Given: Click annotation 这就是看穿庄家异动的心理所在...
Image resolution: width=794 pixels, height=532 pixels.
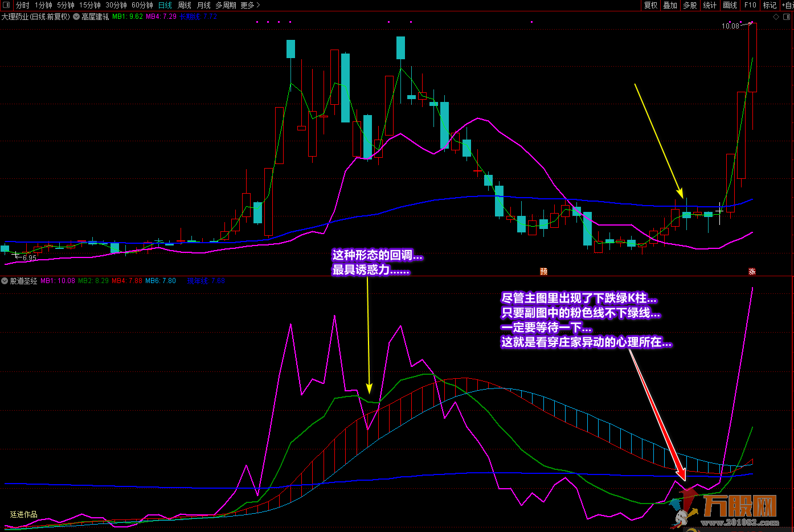Looking at the screenshot, I should coord(586,342).
